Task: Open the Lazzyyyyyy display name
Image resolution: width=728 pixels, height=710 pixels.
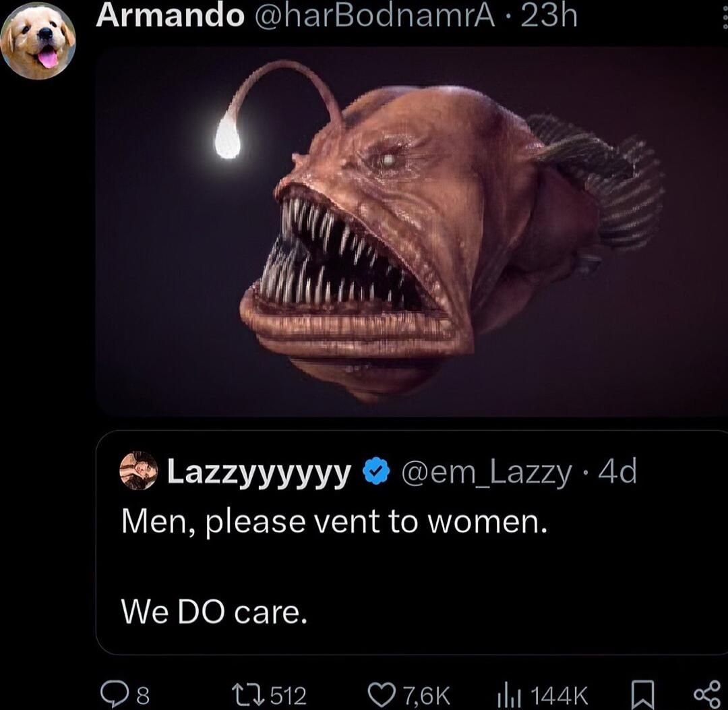Action: [x=258, y=472]
